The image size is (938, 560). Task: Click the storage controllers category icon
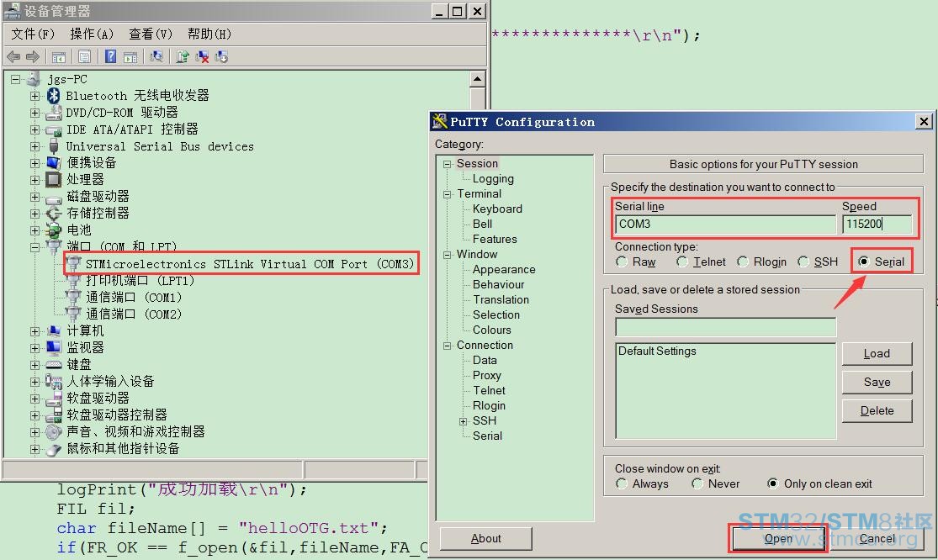coord(54,214)
